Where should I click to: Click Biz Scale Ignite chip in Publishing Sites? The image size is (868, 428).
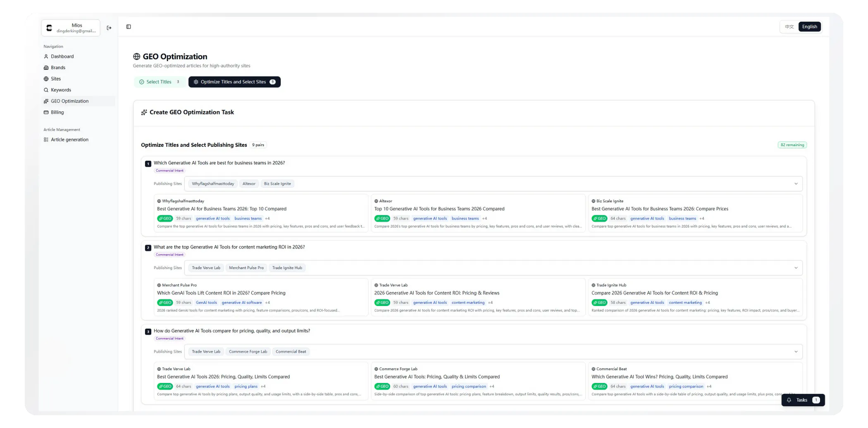point(277,184)
